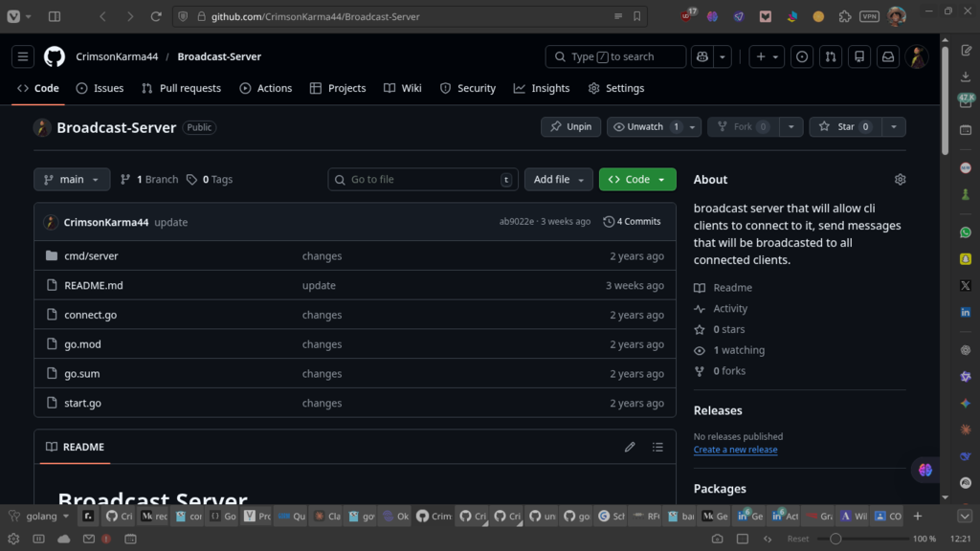The height and width of the screenshot is (551, 980).
Task: Open the issues icon in top header
Action: tap(802, 56)
